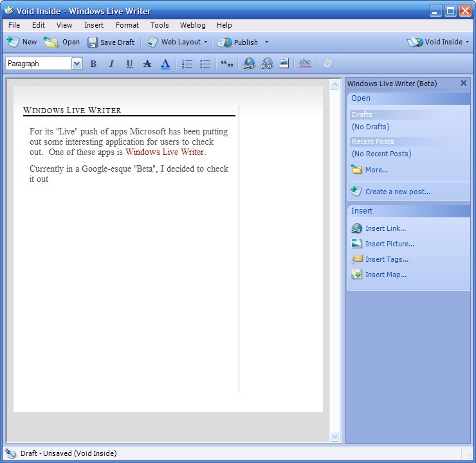This screenshot has height=463, width=476.
Task: Click Create a new post... link
Action: click(398, 192)
